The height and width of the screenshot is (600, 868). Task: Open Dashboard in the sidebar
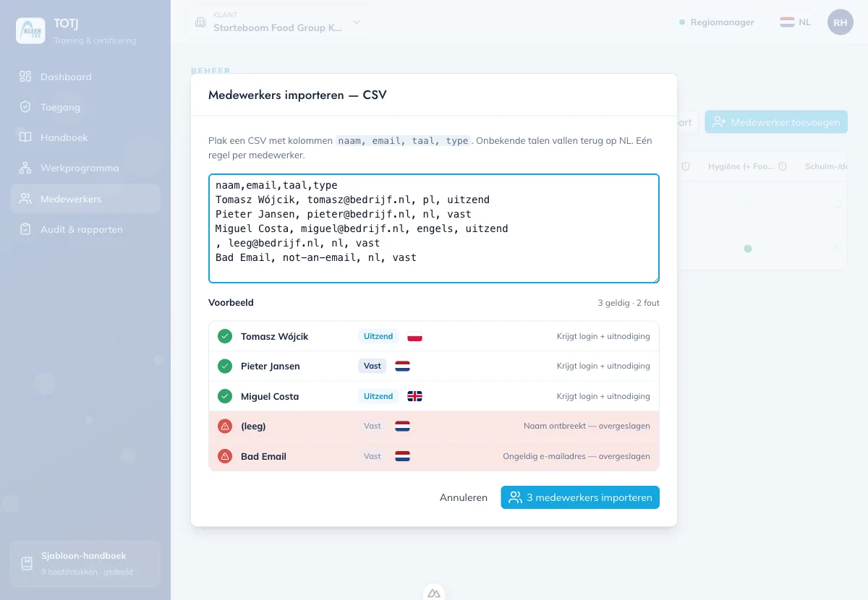[85, 77]
